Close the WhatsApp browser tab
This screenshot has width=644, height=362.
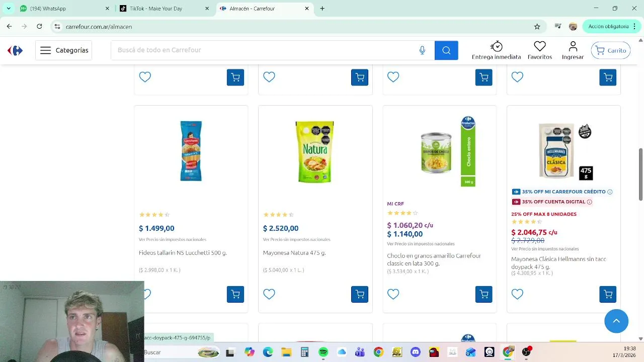click(107, 9)
